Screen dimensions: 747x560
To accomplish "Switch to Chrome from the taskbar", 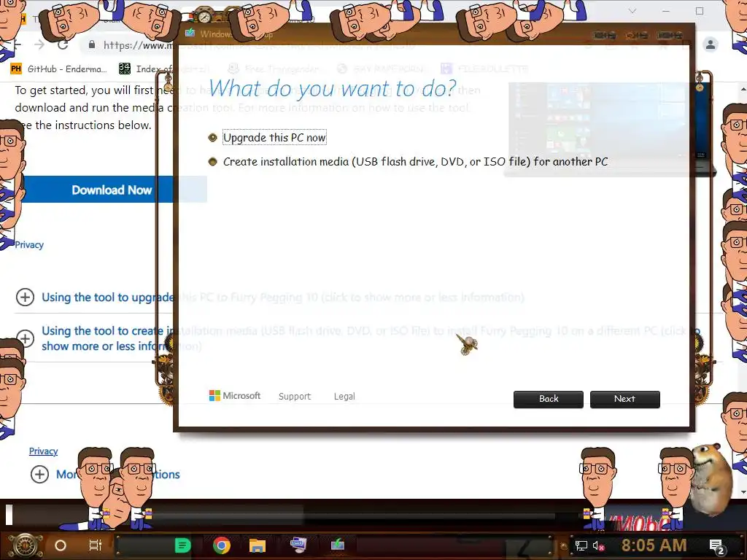I will pos(222,545).
